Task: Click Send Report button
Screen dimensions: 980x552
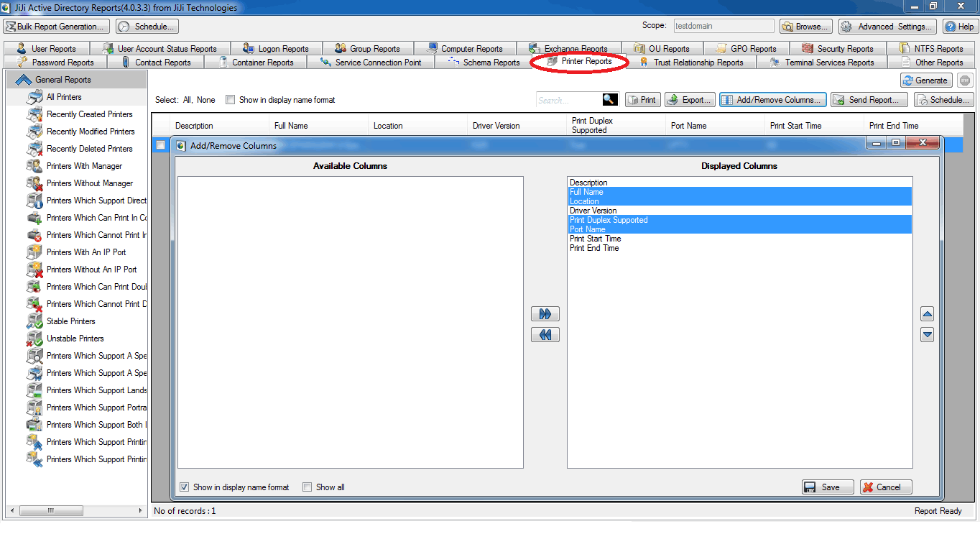Action: (x=869, y=100)
